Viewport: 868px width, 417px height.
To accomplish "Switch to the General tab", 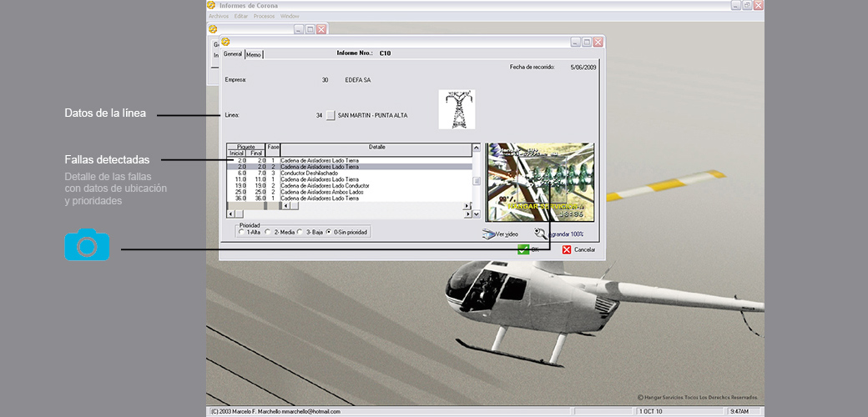I will pos(233,54).
